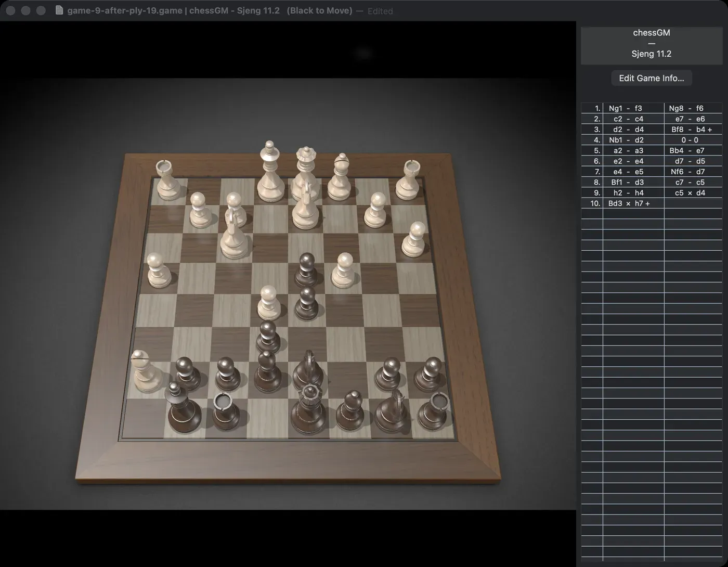Click the document proxy icon in title bar
Viewport: 728px width, 567px height.
(59, 10)
